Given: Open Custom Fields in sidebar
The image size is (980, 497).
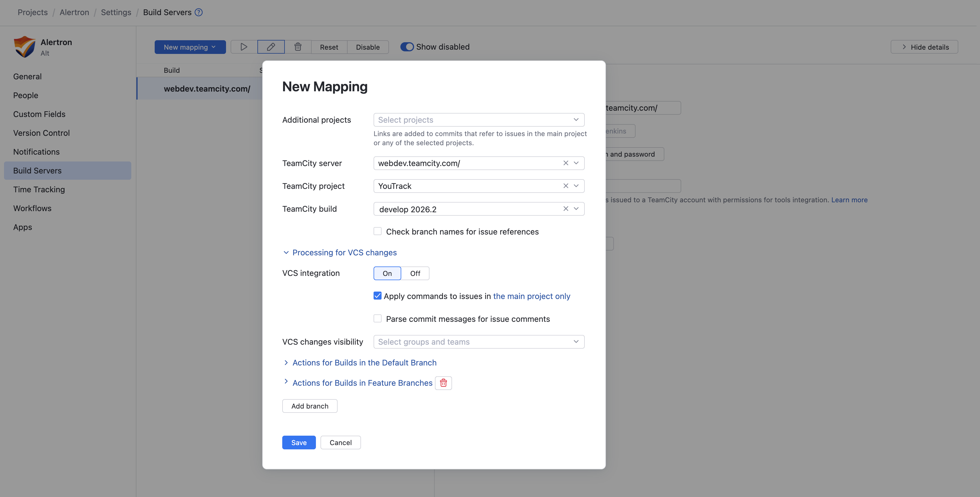Looking at the screenshot, I should click(39, 114).
